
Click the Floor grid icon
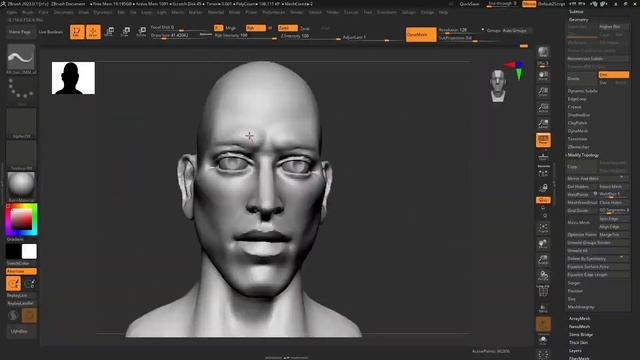pyautogui.click(x=543, y=156)
